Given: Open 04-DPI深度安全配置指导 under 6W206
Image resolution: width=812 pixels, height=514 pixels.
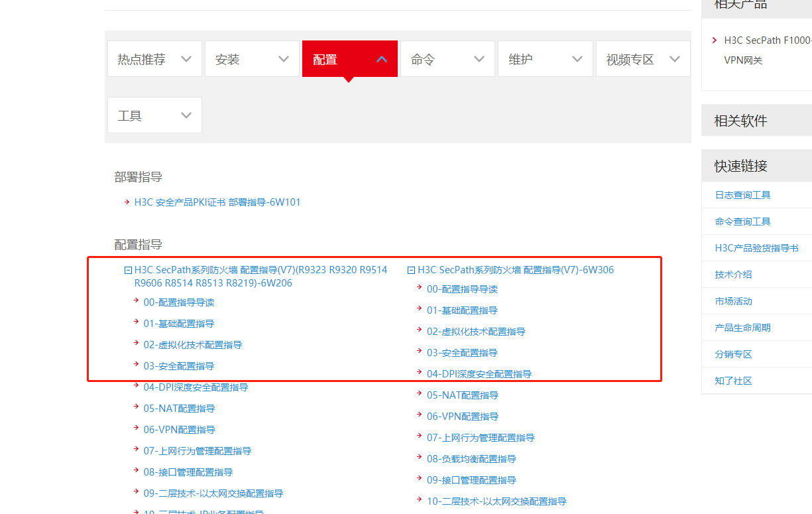Looking at the screenshot, I should (196, 387).
